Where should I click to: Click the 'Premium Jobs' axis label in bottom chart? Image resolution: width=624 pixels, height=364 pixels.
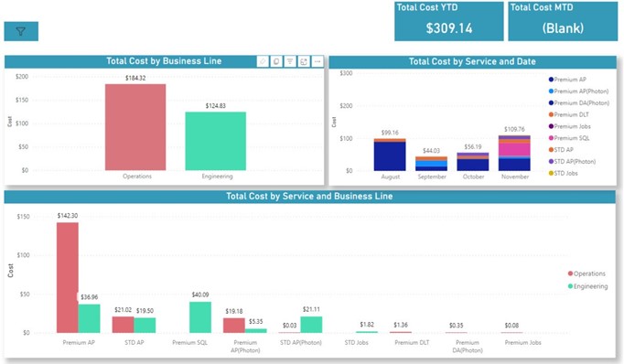(523, 343)
